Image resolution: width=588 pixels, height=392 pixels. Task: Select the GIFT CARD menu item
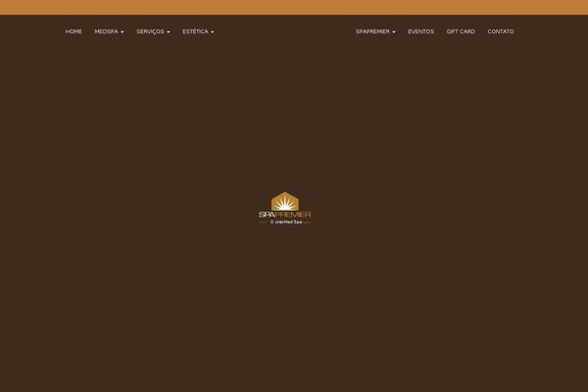click(461, 31)
